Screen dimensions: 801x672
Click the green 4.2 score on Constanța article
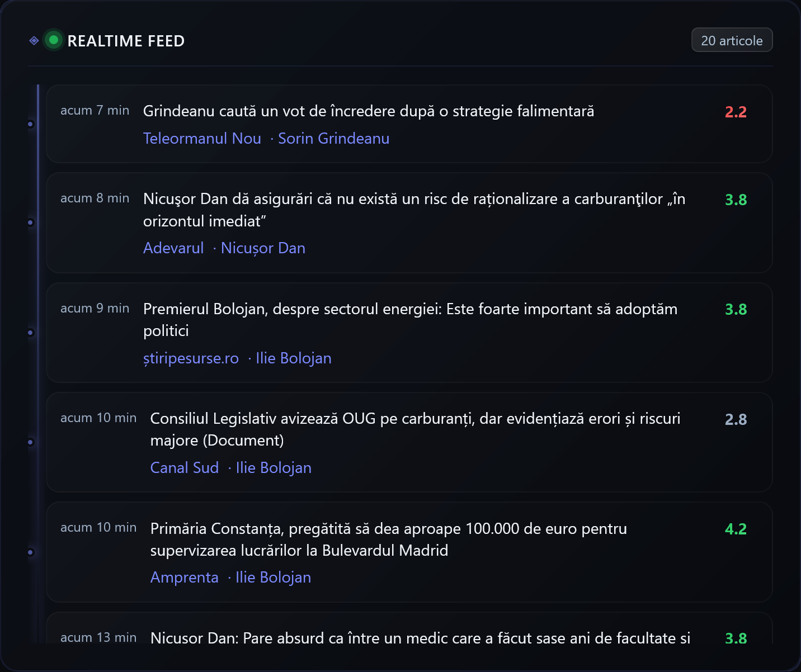[736, 528]
